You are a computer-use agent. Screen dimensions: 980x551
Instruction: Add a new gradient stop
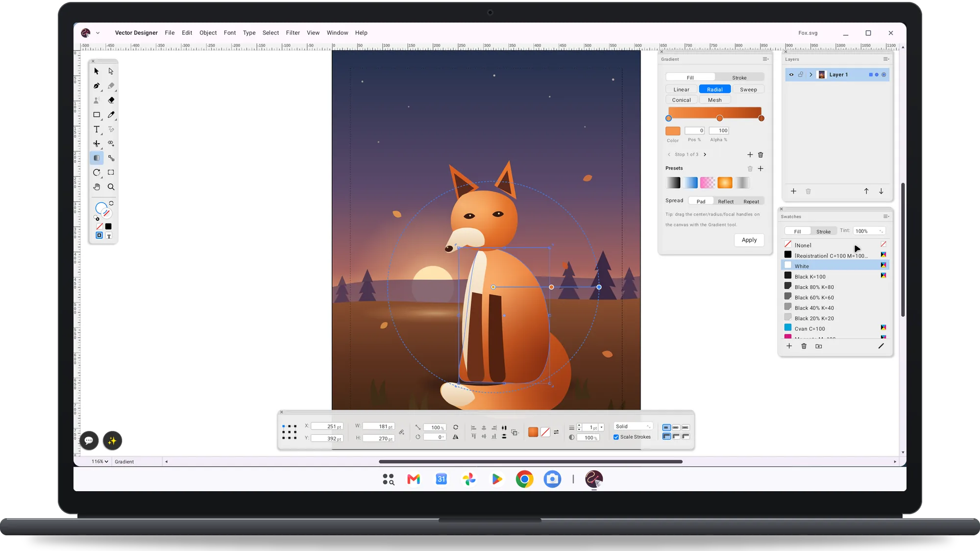pyautogui.click(x=750, y=155)
